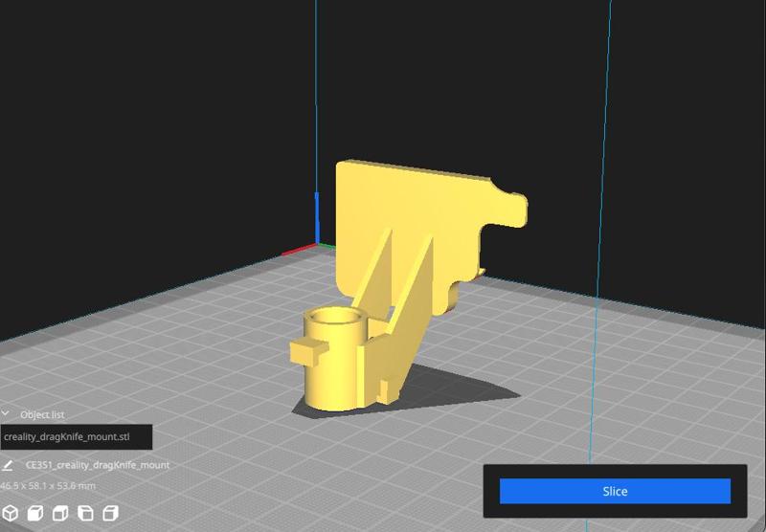Click the blue Slice button
Screen dimensions: 766x532
(615, 491)
